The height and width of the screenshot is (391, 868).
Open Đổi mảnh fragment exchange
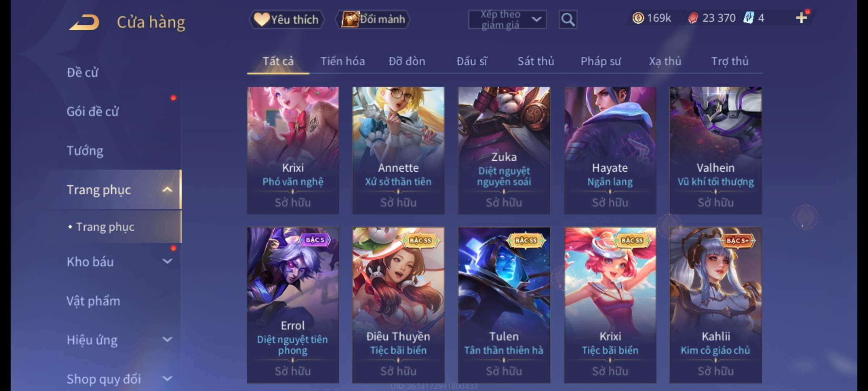pos(373,19)
